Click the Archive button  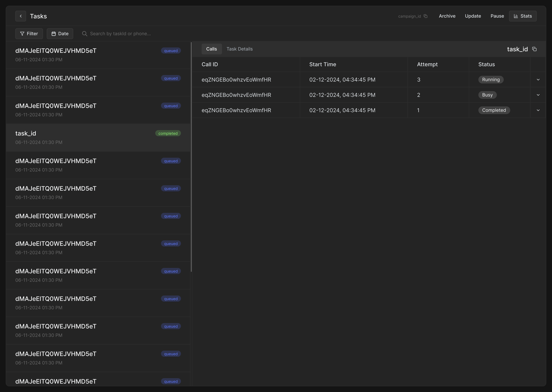point(447,16)
